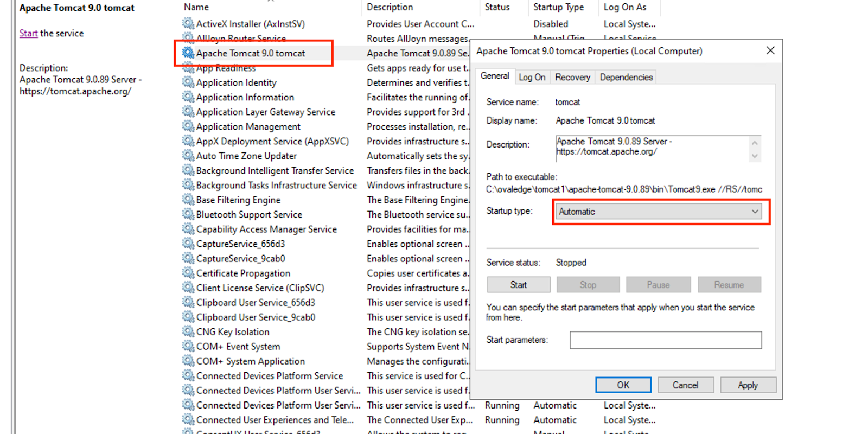Click the service name value 'tomcat'
Viewport: 868px width, 434px height.
tap(567, 102)
